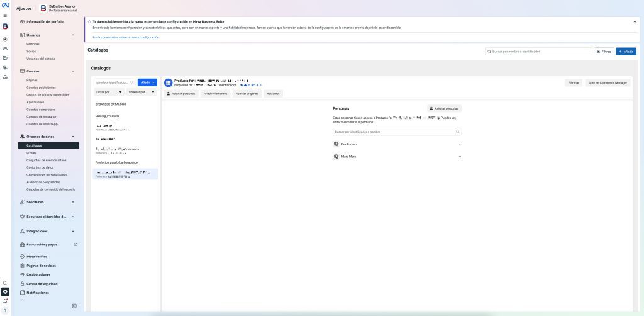Select Catalog_Products in catalog list
This screenshot has height=316, width=644.
[107, 116]
